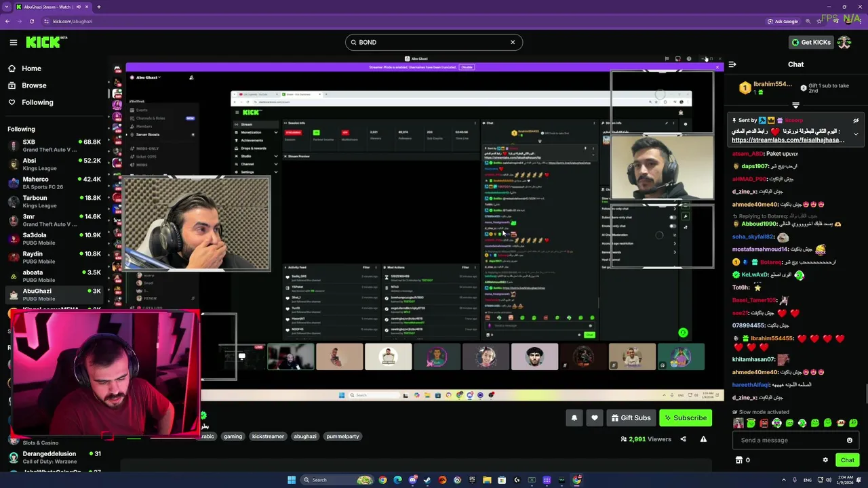The height and width of the screenshot is (488, 868).
Task: Open Maherco EA Sports FC channel
Action: [54, 183]
